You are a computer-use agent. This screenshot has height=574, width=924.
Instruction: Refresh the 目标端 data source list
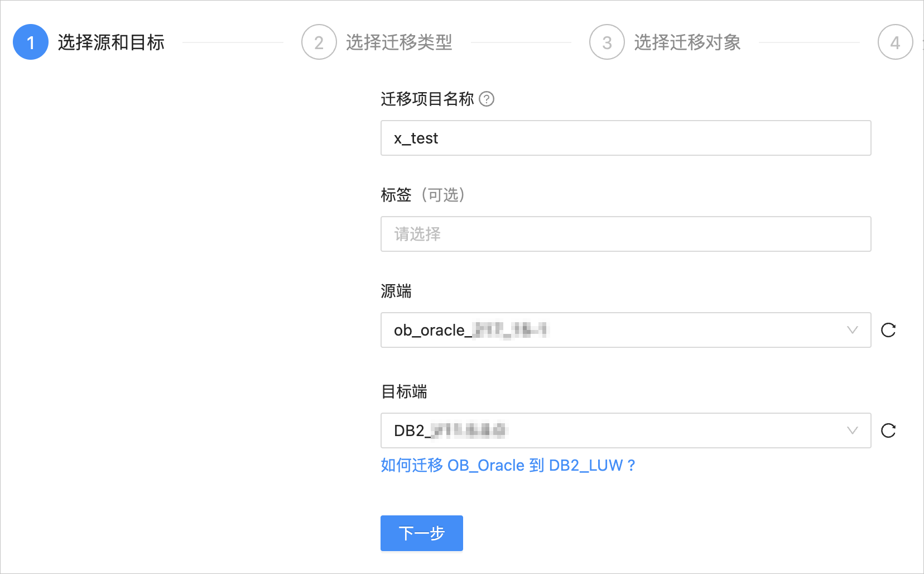tap(888, 430)
